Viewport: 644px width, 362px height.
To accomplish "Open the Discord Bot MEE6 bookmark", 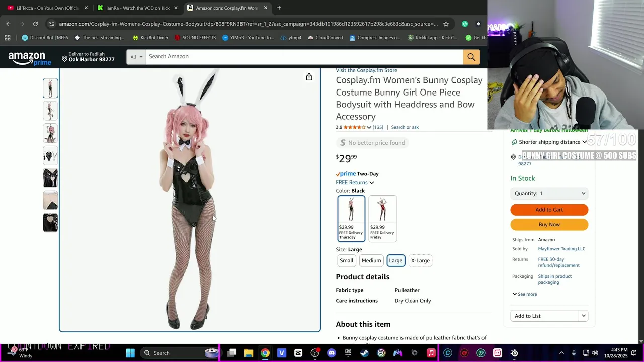I will pos(45,38).
